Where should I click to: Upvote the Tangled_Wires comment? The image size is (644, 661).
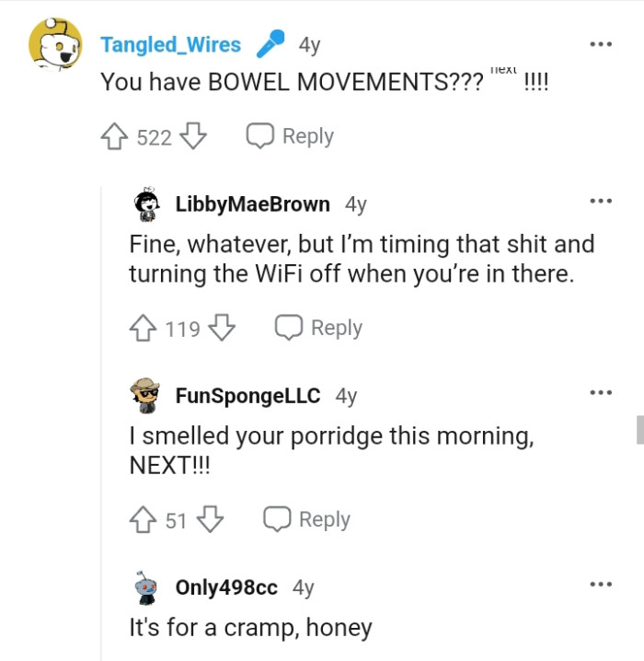tap(114, 136)
